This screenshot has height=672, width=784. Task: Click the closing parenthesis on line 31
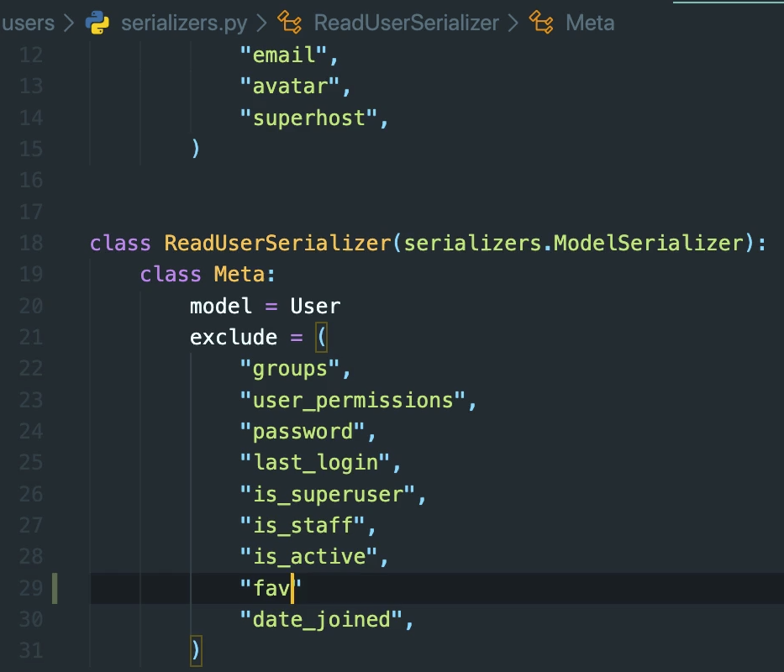(196, 650)
